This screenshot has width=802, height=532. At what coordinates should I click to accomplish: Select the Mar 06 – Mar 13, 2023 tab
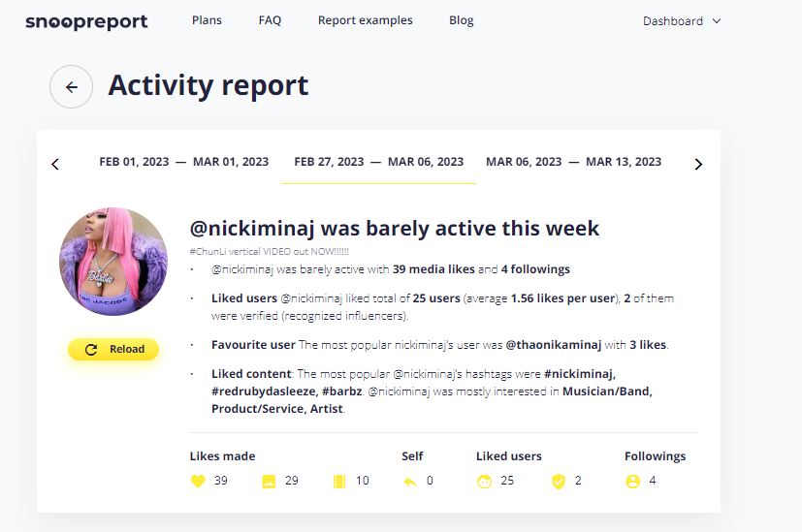click(x=573, y=162)
